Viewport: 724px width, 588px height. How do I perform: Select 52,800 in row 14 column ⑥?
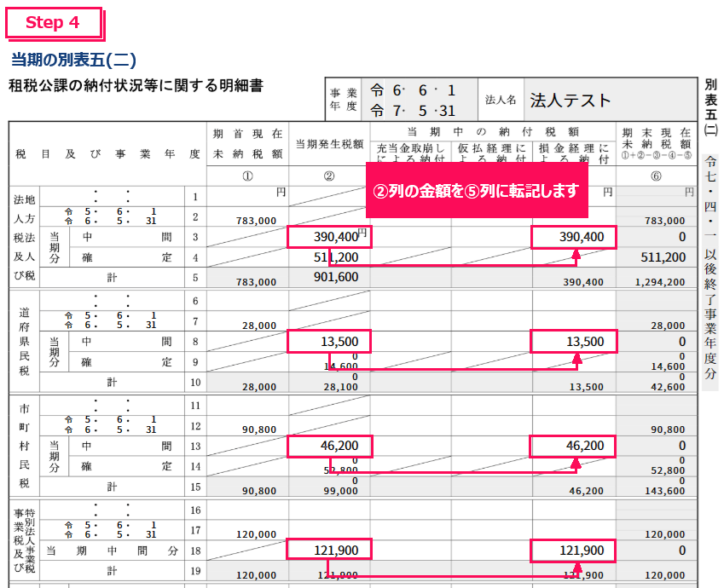tap(668, 470)
